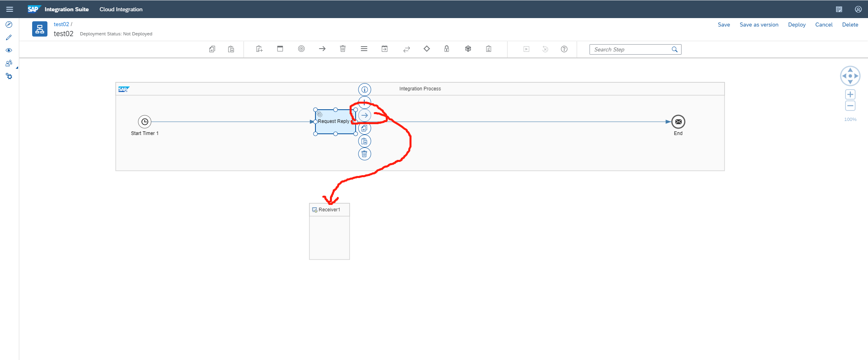Select the Request Reply step box

click(x=336, y=122)
